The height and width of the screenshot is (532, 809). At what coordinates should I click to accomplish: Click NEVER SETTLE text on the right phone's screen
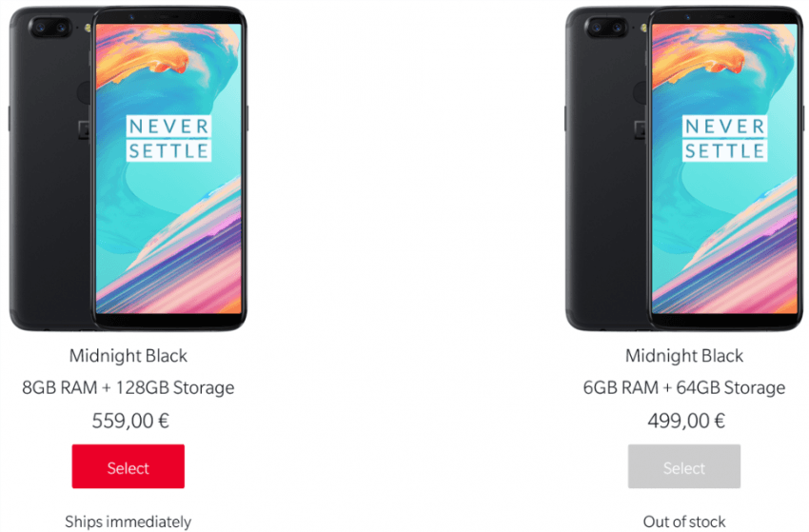pos(724,138)
